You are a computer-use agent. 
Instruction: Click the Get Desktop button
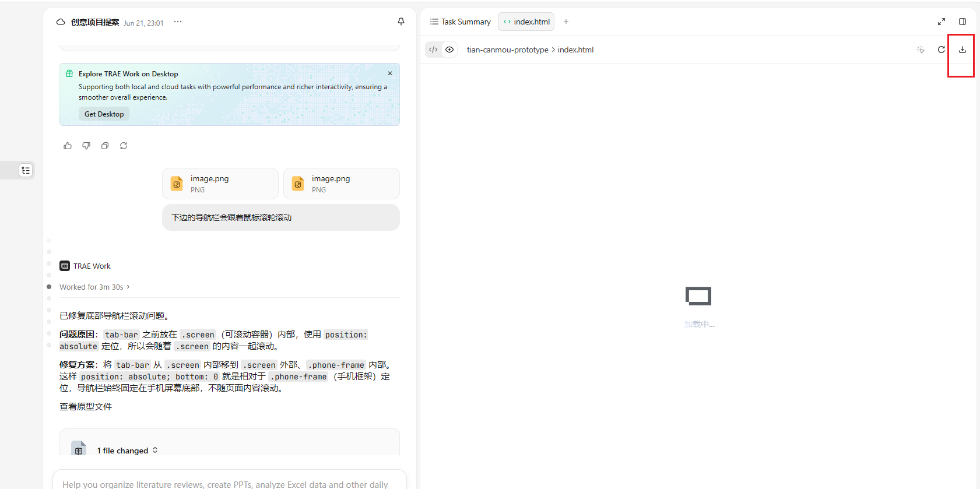click(x=104, y=114)
